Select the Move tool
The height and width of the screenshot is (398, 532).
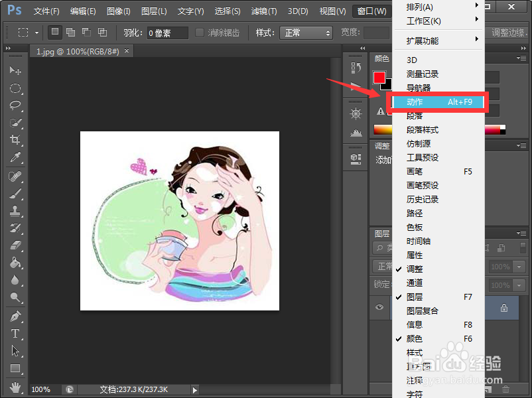(16, 70)
